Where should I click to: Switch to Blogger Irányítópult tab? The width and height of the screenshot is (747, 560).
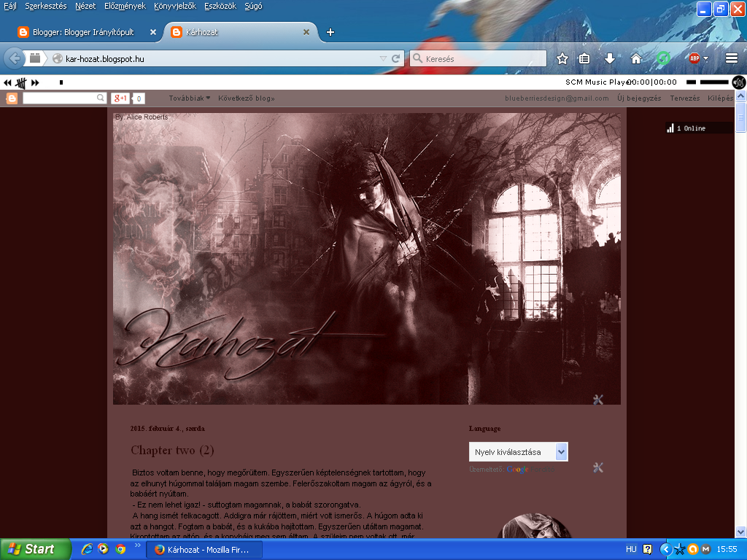click(83, 32)
